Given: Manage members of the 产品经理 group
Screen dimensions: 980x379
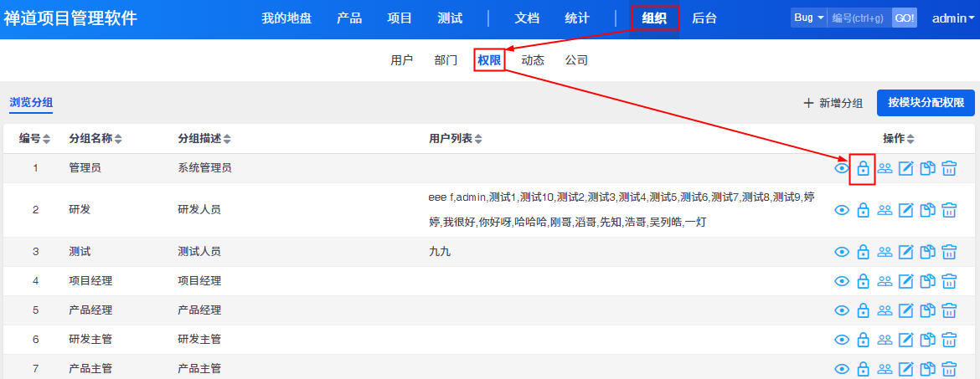Looking at the screenshot, I should 885,310.
